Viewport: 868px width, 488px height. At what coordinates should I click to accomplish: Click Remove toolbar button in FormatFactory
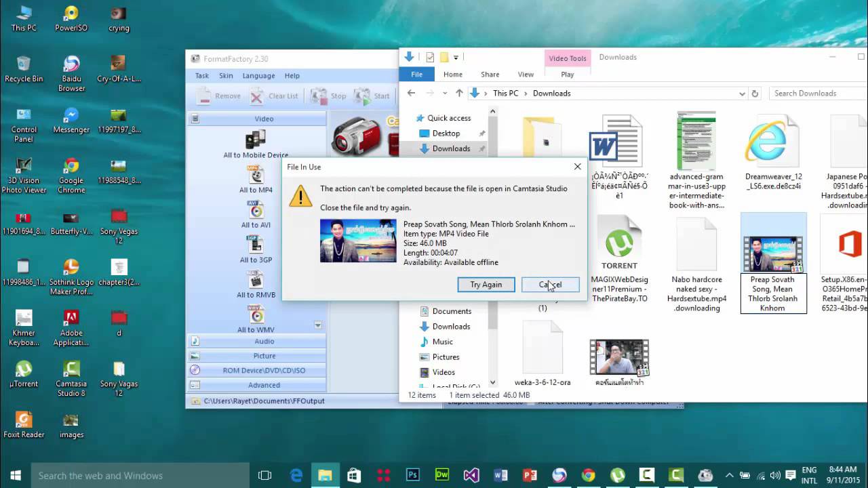pyautogui.click(x=218, y=96)
